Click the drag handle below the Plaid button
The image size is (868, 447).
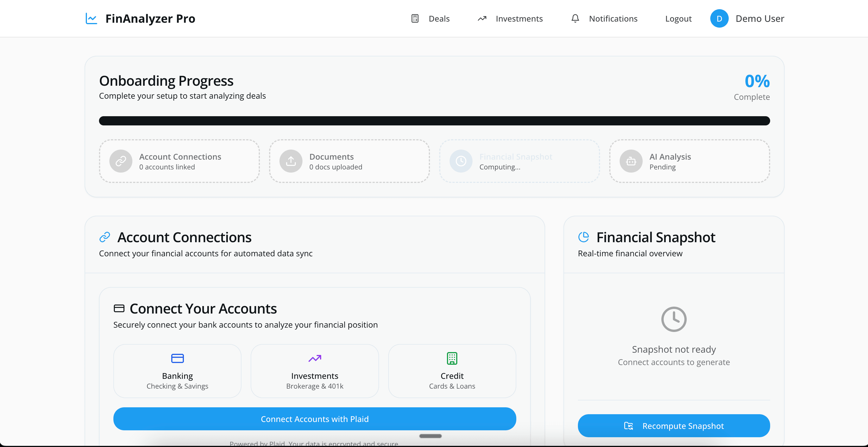430,436
